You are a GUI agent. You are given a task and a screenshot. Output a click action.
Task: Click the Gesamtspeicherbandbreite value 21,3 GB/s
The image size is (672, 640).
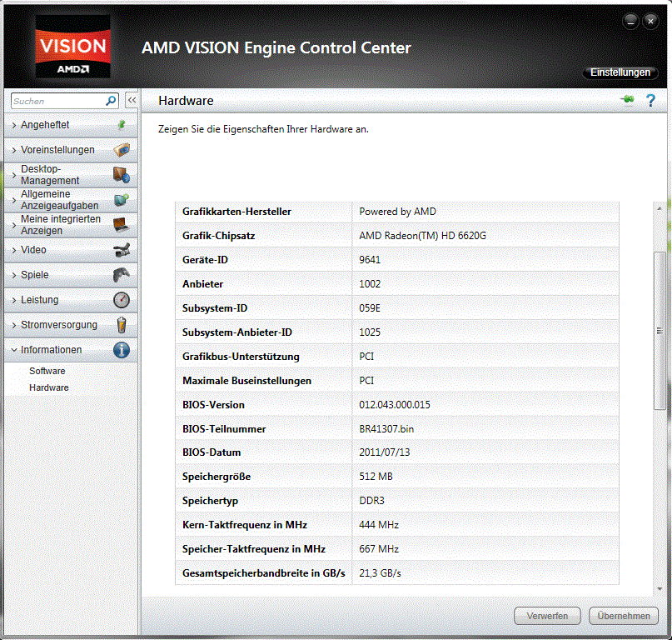coord(381,573)
